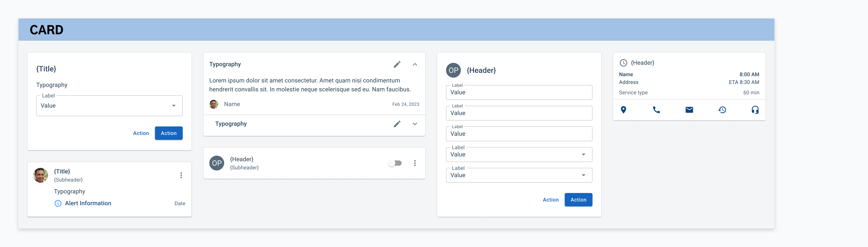The image size is (868, 247).
Task: Open the Label dropdown in the Title card
Action: (x=109, y=106)
